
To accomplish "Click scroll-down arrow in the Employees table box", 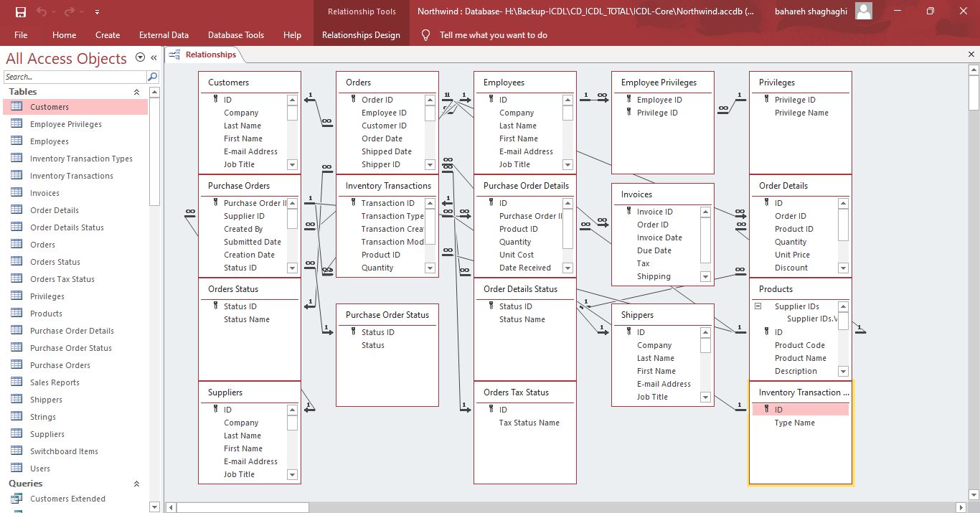I will 567,164.
